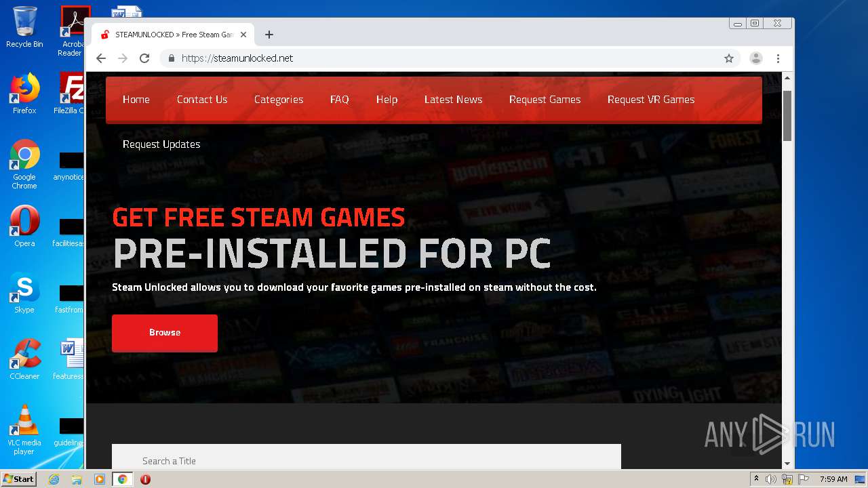This screenshot has width=868, height=488.
Task: Go to Request VR Games page
Action: (x=651, y=100)
